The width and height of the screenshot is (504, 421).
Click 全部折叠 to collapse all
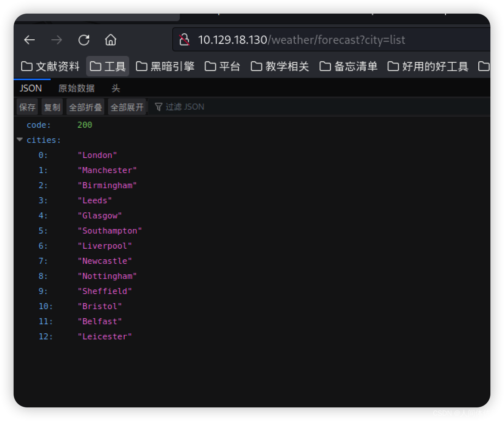click(x=85, y=107)
